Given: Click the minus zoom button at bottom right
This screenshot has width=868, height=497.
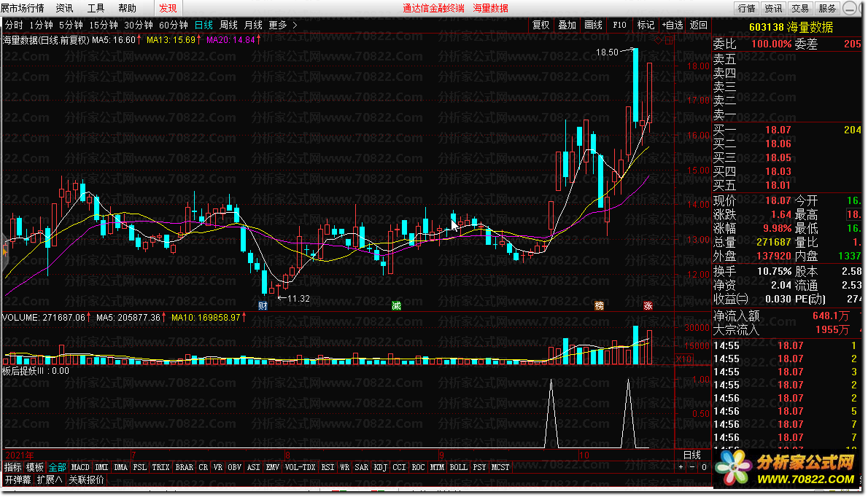Looking at the screenshot, I should (x=692, y=467).
